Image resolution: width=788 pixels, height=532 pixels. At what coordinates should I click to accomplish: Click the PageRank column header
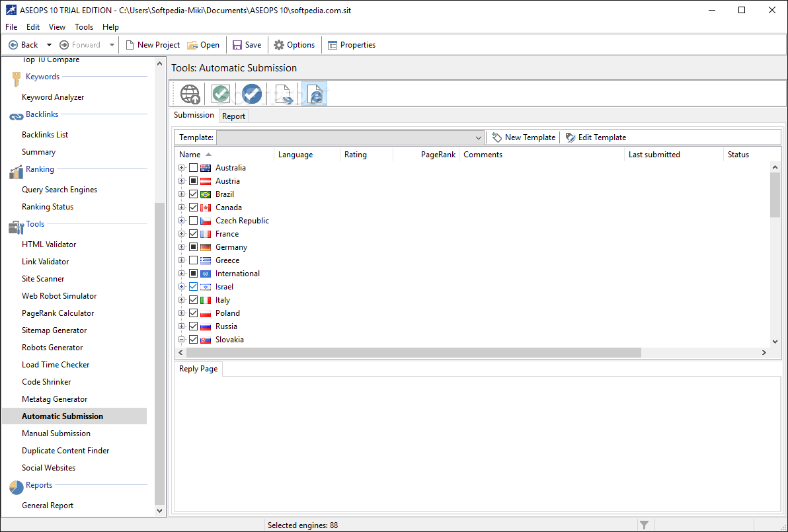426,155
